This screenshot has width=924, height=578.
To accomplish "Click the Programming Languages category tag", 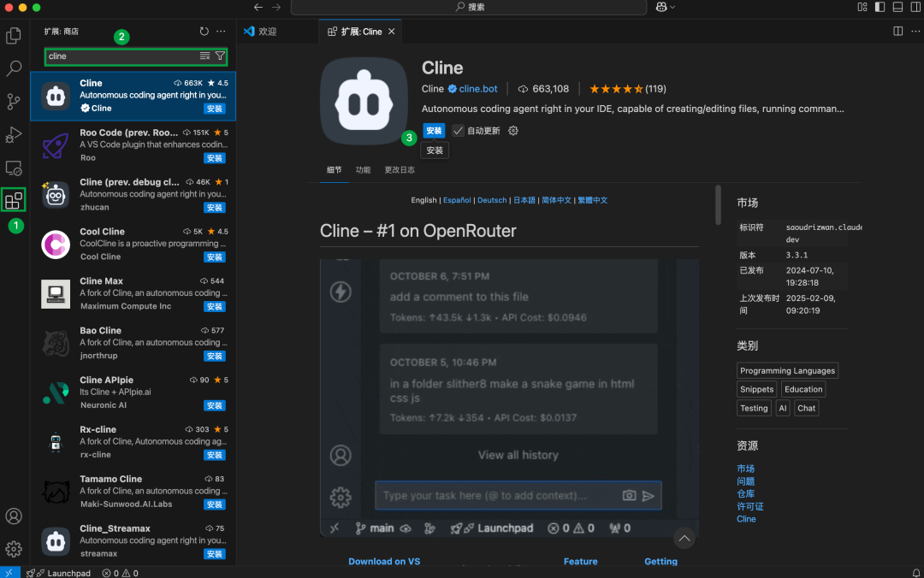I will pos(787,370).
